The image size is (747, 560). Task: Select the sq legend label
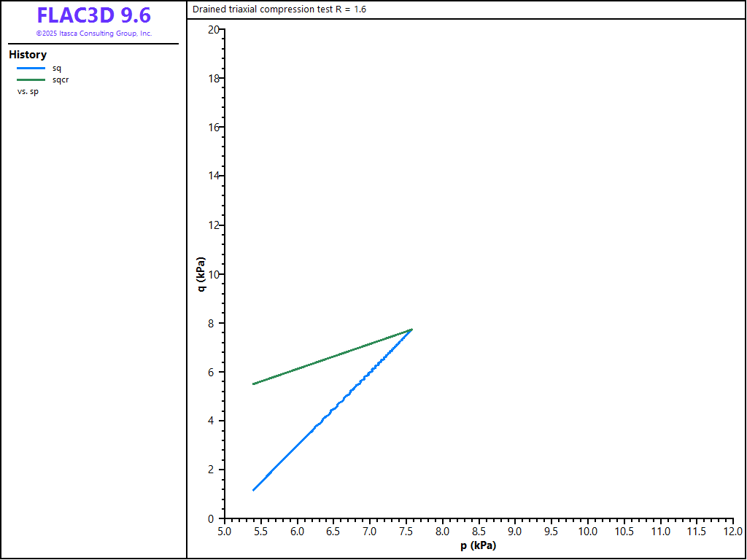(57, 69)
